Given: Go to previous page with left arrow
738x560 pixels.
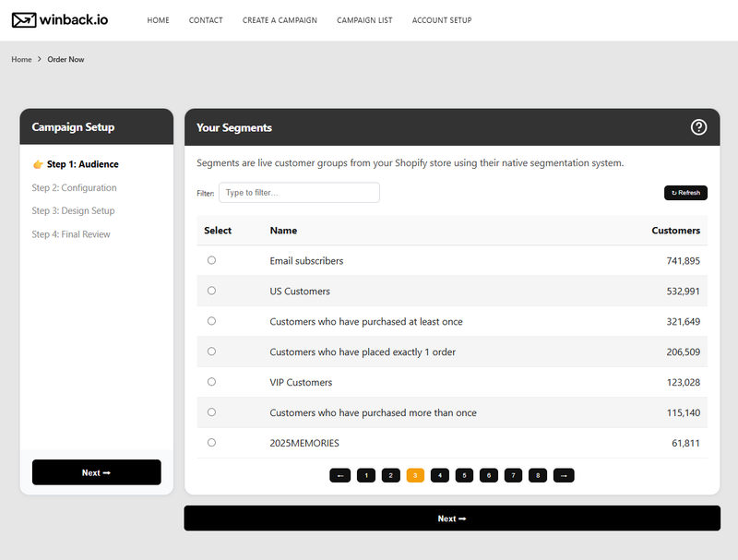Looking at the screenshot, I should [340, 475].
